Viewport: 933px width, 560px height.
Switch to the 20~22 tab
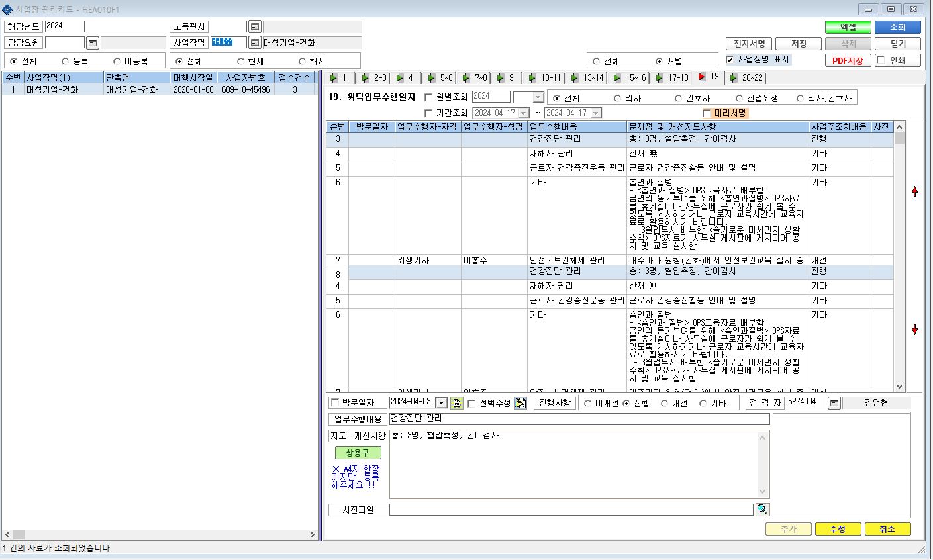pyautogui.click(x=746, y=78)
